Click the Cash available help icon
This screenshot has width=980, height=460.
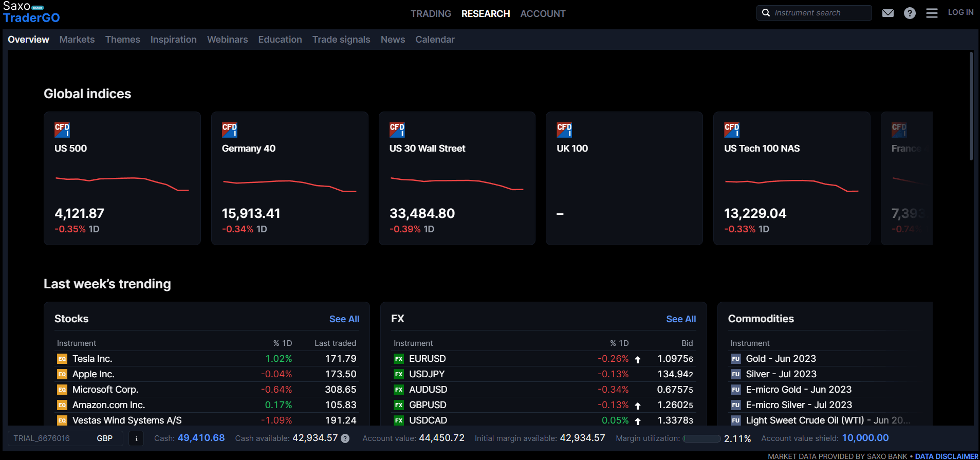click(x=345, y=438)
